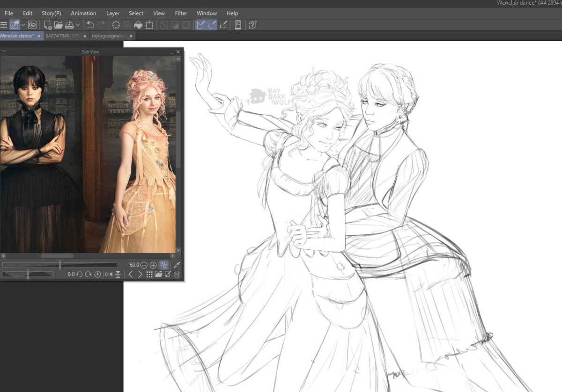This screenshot has height=392, width=562.
Task: Delete current Sub View image trash icon
Action: coord(177,274)
